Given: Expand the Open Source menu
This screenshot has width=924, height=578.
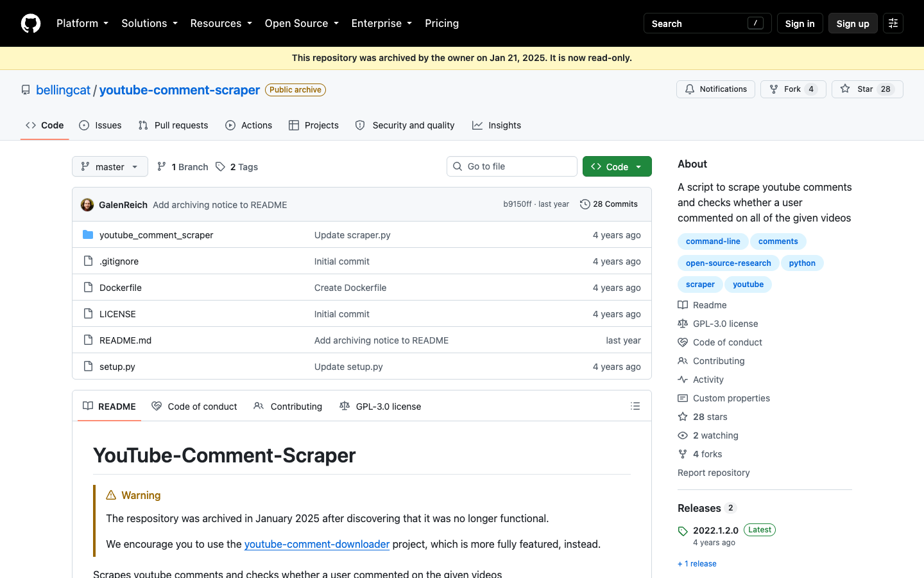Looking at the screenshot, I should point(302,23).
